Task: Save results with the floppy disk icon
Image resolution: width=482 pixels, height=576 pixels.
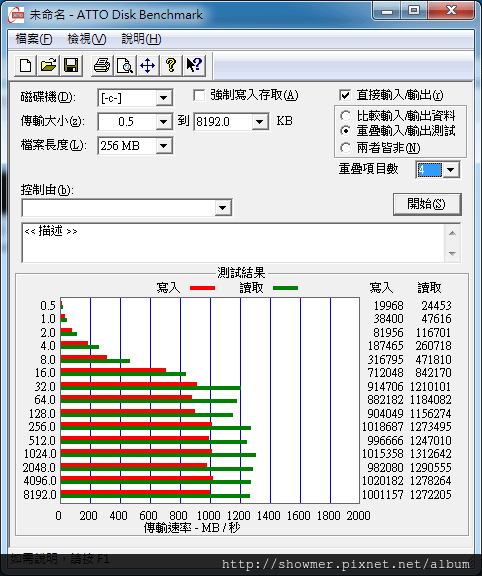Action: [x=71, y=66]
